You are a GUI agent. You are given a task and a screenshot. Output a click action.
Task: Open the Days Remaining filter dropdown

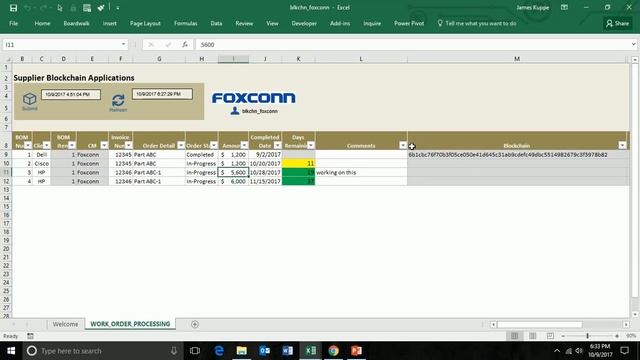[x=311, y=145]
